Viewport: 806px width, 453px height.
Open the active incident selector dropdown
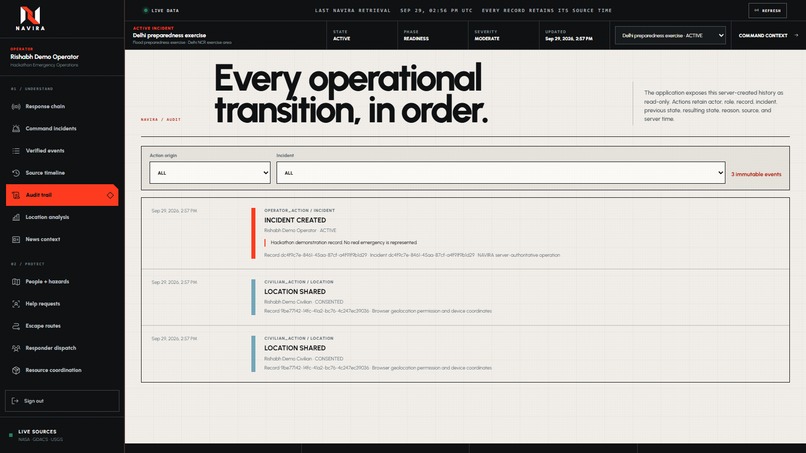pos(670,35)
